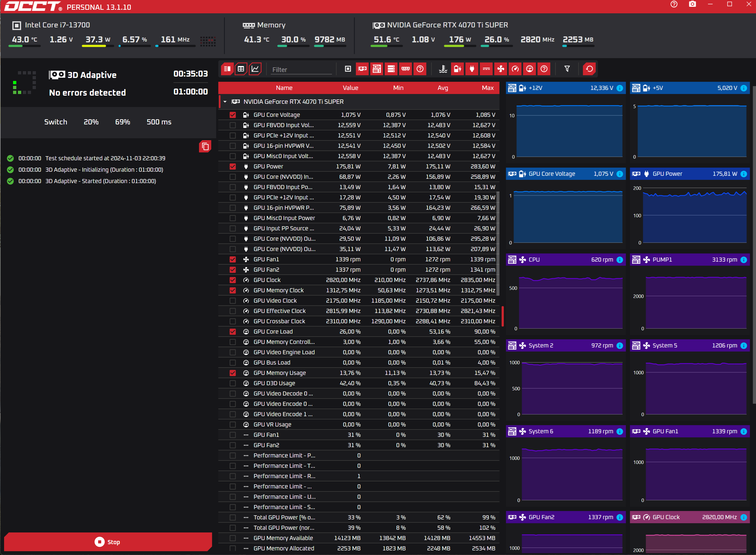Viewport: 756px width, 555px height.
Task: Click the reset min/max values icon
Action: point(589,69)
